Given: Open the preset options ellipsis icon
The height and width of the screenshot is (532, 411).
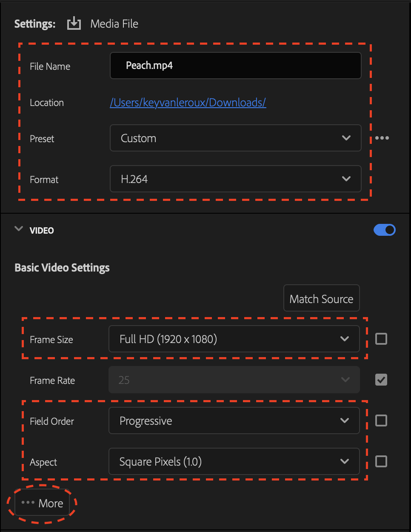Looking at the screenshot, I should coord(382,138).
